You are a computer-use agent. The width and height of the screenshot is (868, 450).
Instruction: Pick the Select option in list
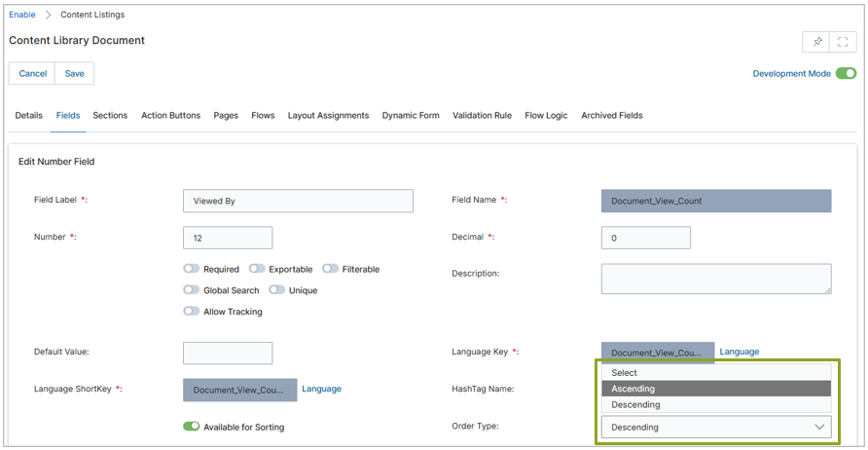pyautogui.click(x=716, y=373)
